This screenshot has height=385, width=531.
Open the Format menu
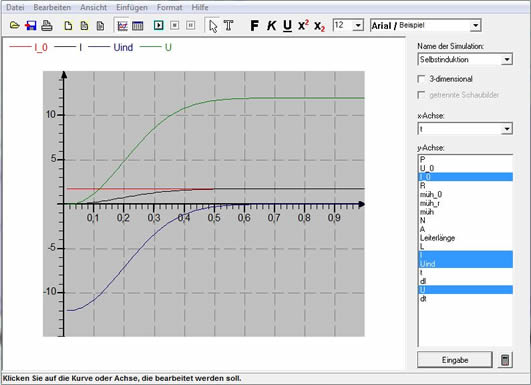click(169, 7)
